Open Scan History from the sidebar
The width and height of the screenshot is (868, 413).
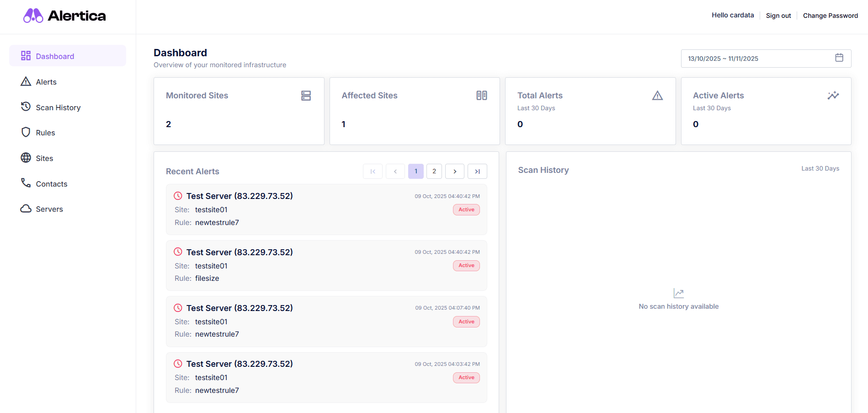pyautogui.click(x=58, y=107)
